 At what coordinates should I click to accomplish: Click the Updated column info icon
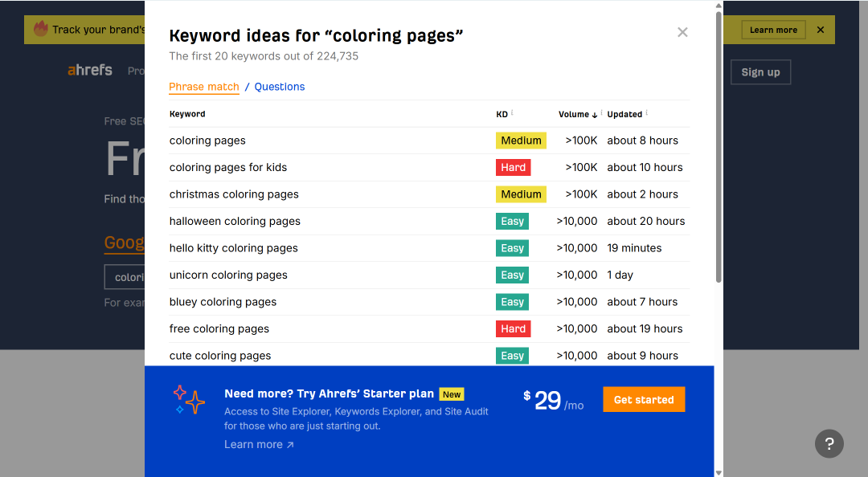point(646,112)
